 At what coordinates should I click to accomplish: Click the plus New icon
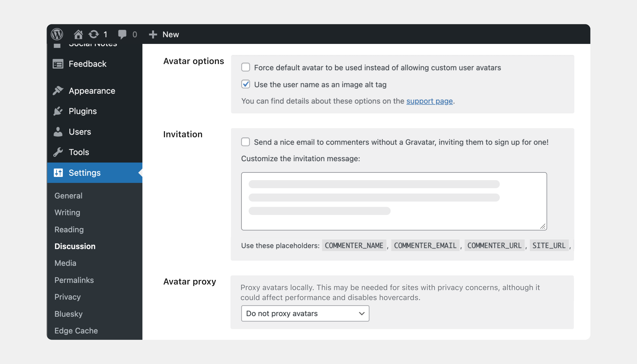coord(153,34)
